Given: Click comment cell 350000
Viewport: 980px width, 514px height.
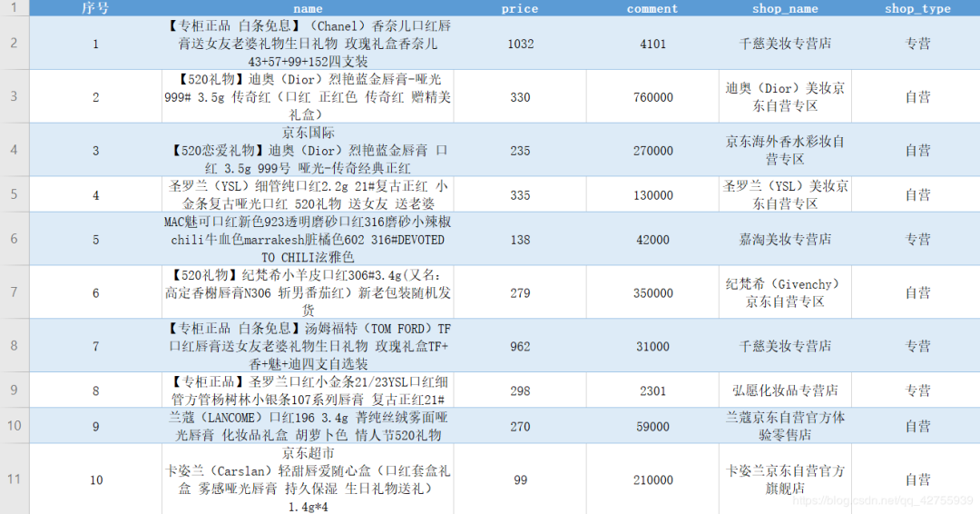Looking at the screenshot, I should coord(652,292).
